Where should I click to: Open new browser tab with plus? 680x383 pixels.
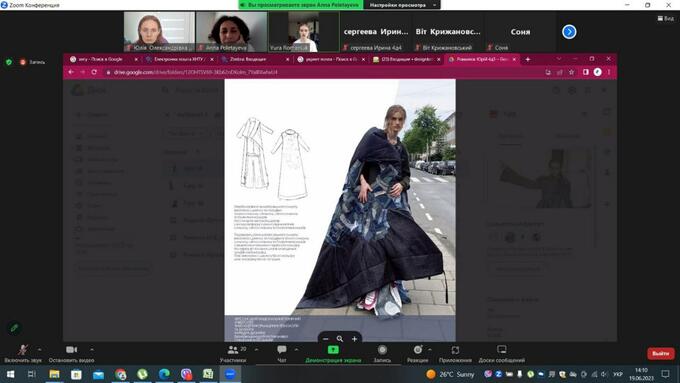point(528,59)
